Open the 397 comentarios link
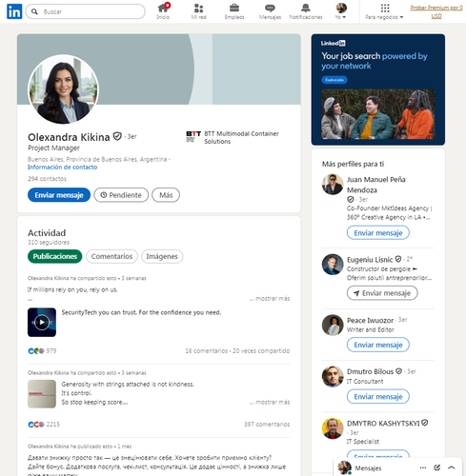This screenshot has width=466, height=476. [267, 425]
